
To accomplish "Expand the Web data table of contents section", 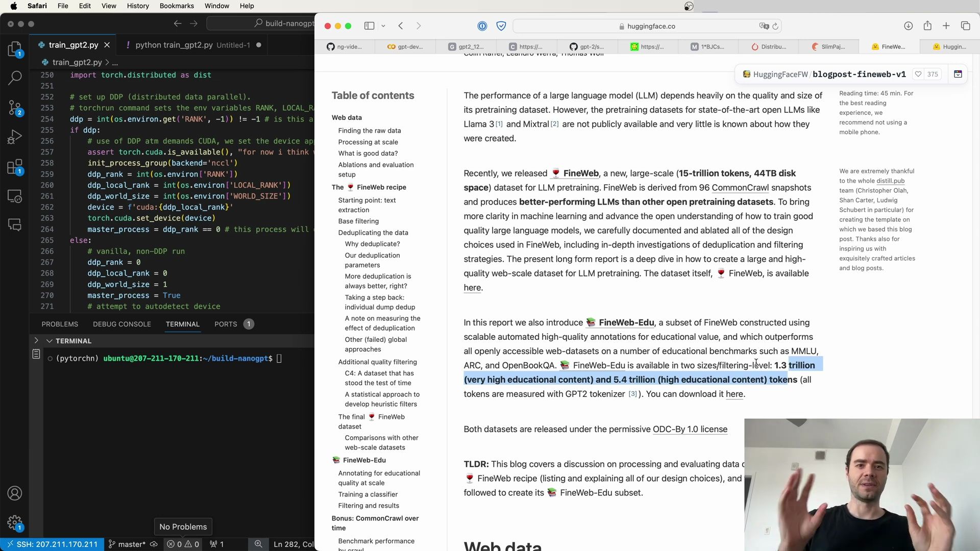I will 347,117.
